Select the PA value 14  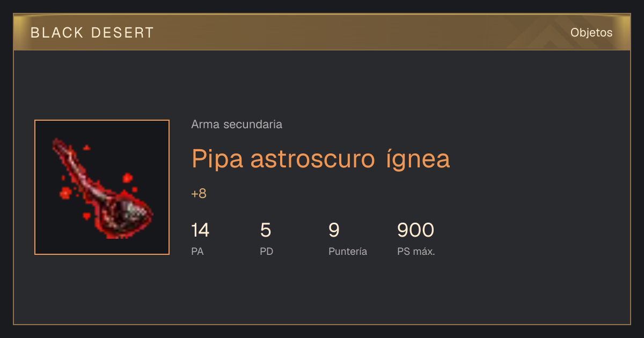pos(200,230)
